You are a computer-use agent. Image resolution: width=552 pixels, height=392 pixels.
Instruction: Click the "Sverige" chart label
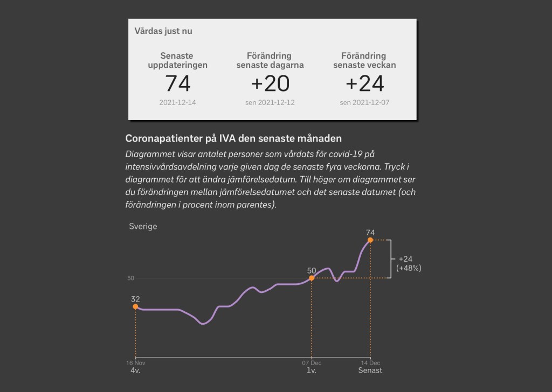tap(143, 226)
